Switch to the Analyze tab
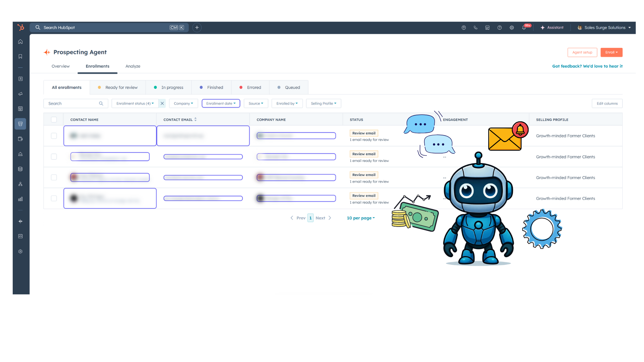This screenshot has width=644, height=362. (133, 66)
